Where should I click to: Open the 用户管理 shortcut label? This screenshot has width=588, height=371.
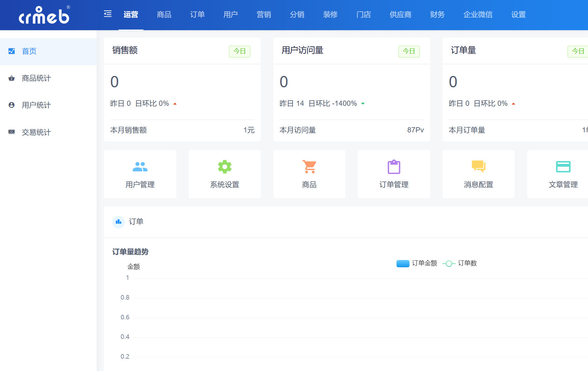pos(140,185)
